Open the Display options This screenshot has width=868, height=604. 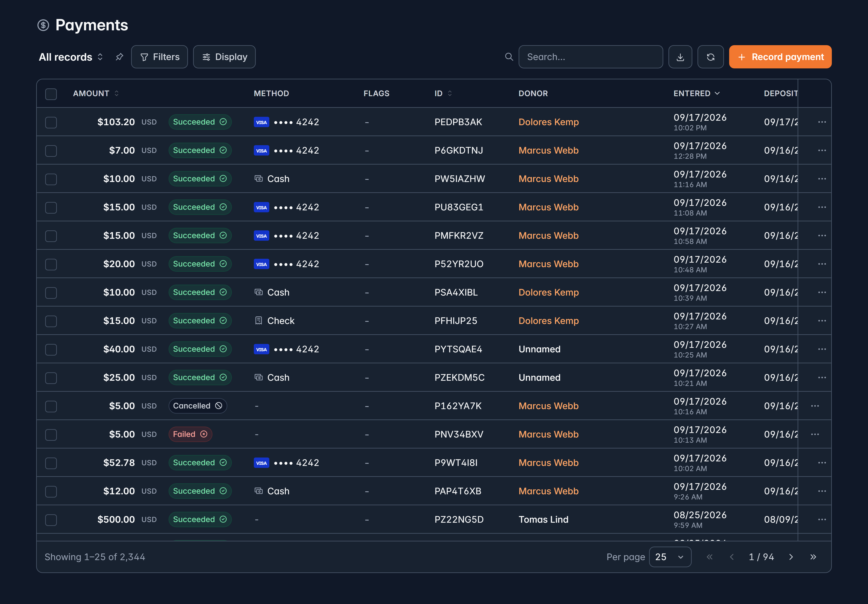click(224, 57)
